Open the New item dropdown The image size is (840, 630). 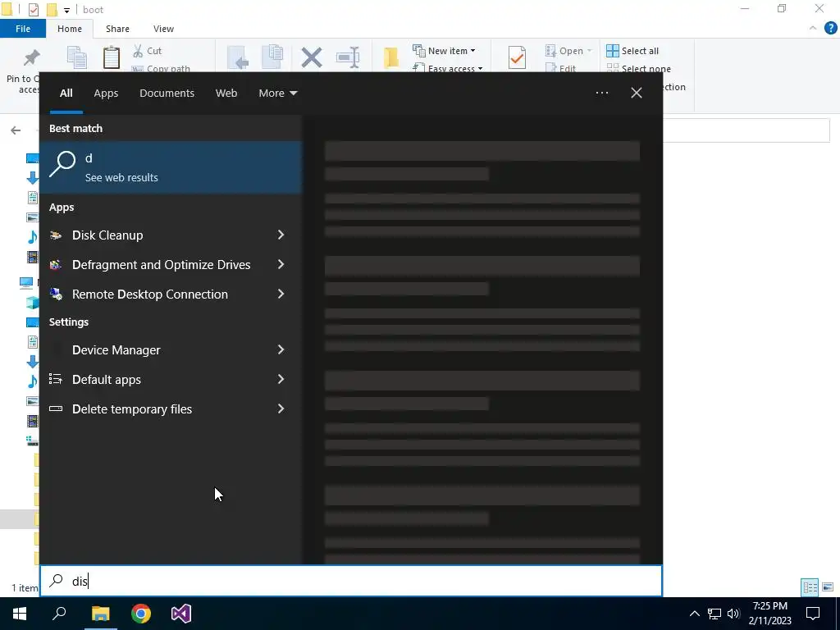pyautogui.click(x=444, y=51)
